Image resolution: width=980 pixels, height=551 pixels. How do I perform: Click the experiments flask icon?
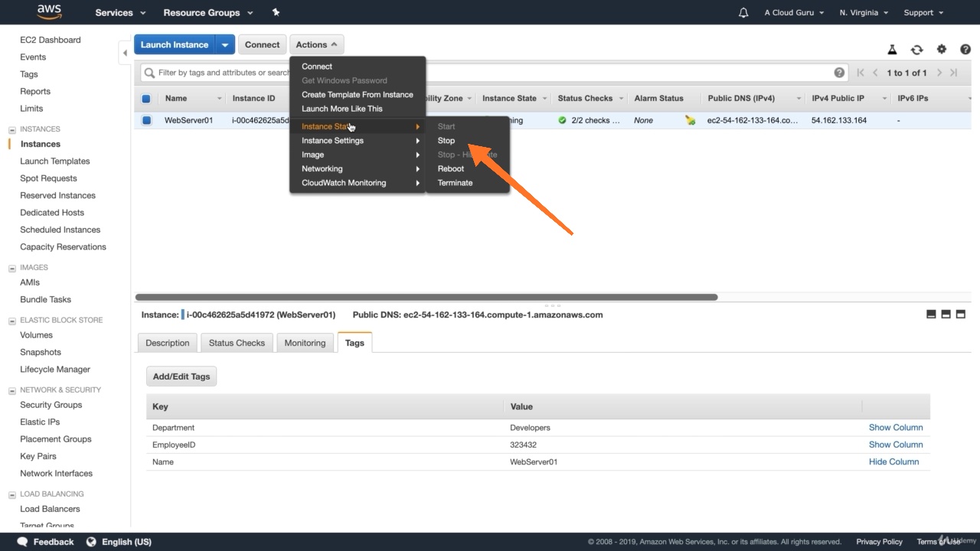(x=893, y=49)
